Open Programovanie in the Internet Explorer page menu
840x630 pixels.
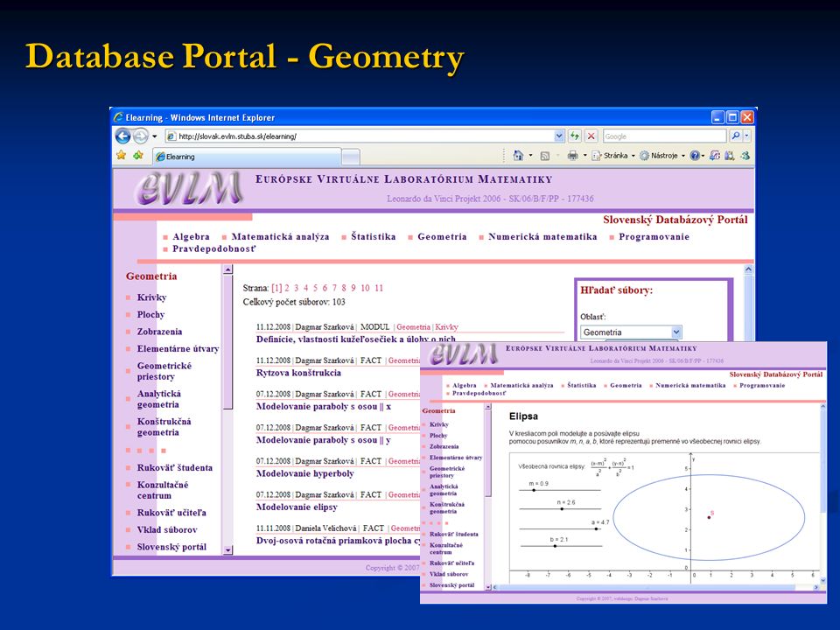point(654,237)
